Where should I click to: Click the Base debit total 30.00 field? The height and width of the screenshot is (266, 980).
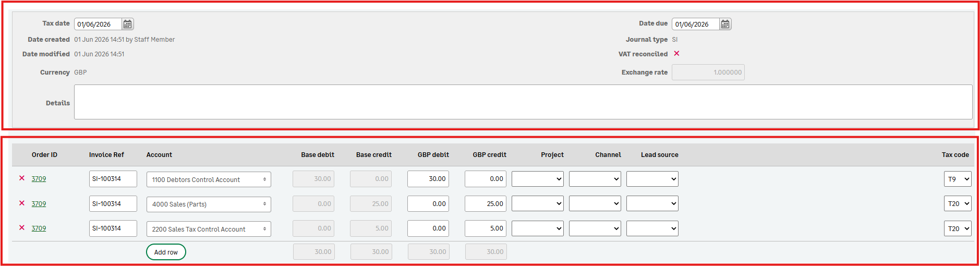[314, 252]
